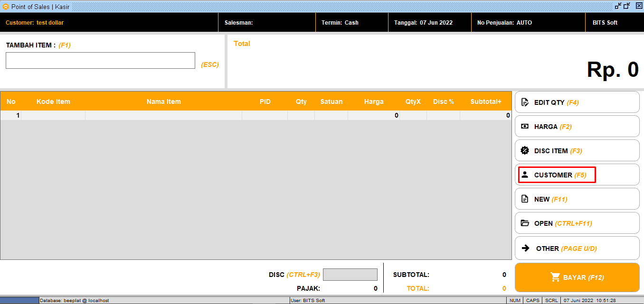Click the Other arrow icon

[x=526, y=248]
